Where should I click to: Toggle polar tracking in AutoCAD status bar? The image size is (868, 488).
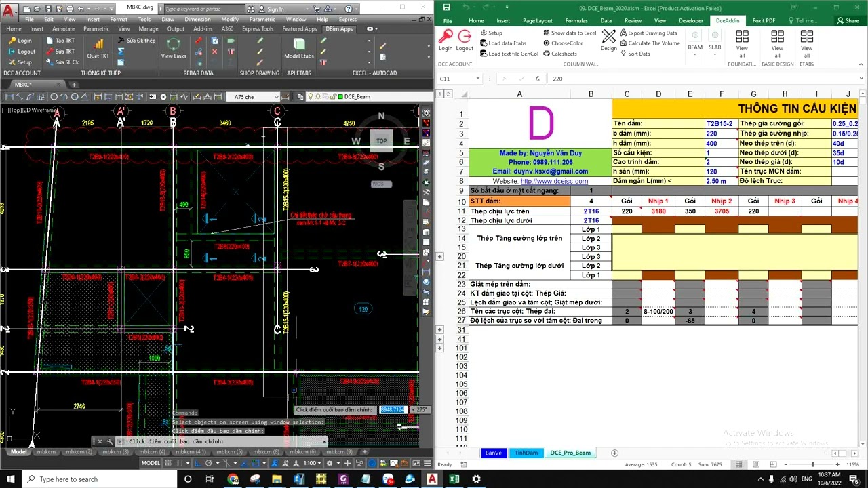click(x=209, y=464)
